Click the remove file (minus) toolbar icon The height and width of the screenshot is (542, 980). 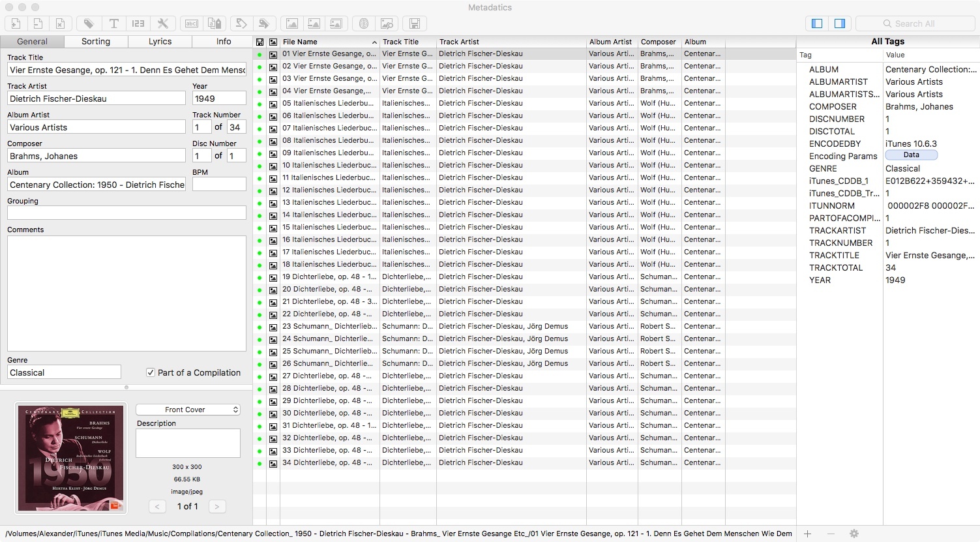point(38,23)
